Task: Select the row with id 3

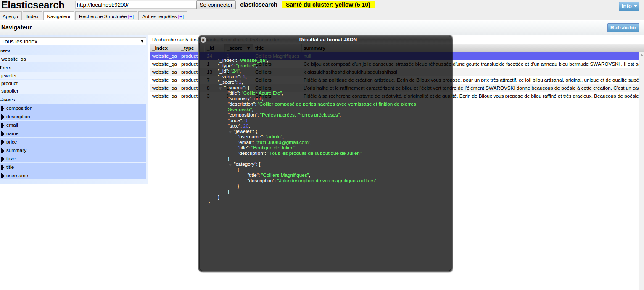Action: click(395, 96)
